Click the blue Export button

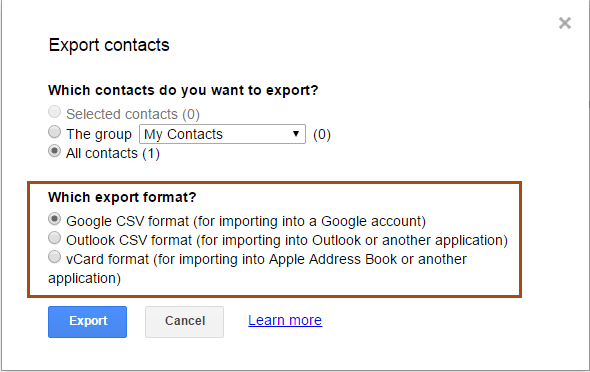point(87,322)
